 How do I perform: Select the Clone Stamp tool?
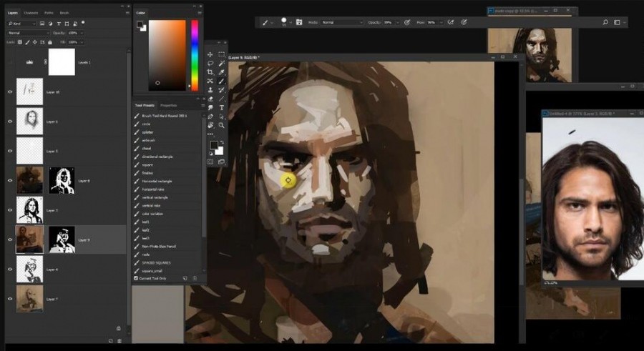click(210, 90)
